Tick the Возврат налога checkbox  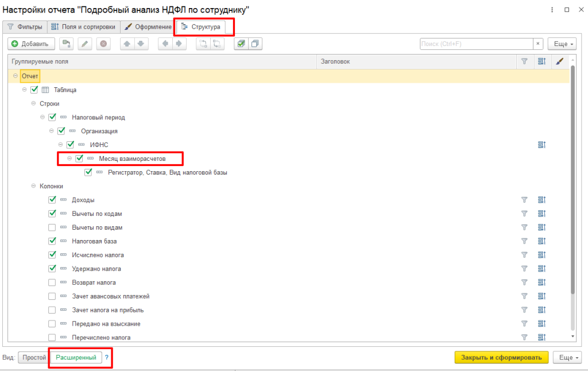click(x=52, y=283)
